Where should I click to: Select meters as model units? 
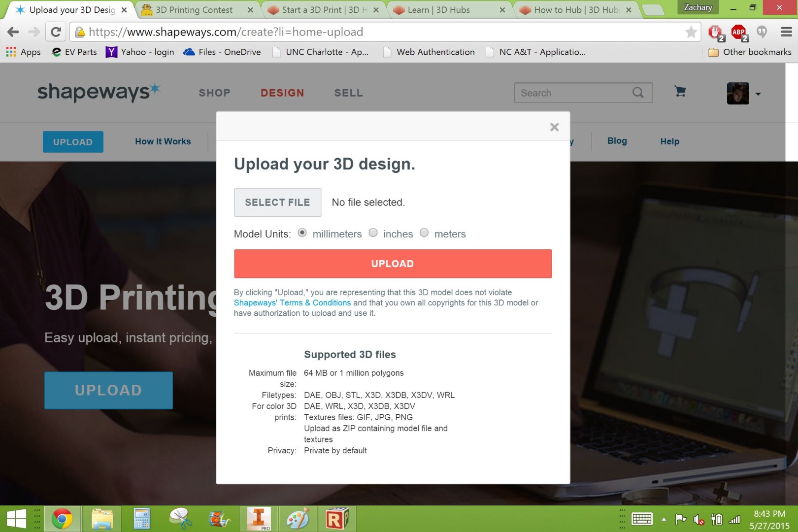[424, 233]
